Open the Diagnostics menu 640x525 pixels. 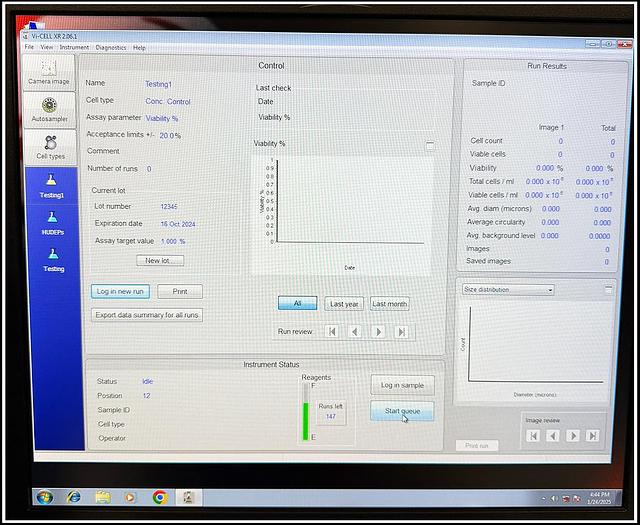click(111, 48)
